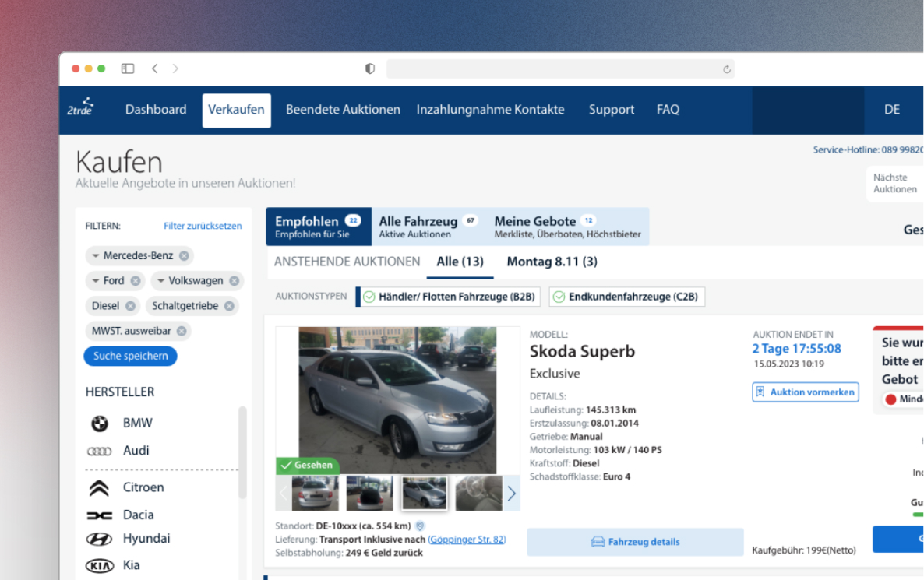Open Beendete Auktionen menu item
The width and height of the screenshot is (924, 580).
pos(343,110)
